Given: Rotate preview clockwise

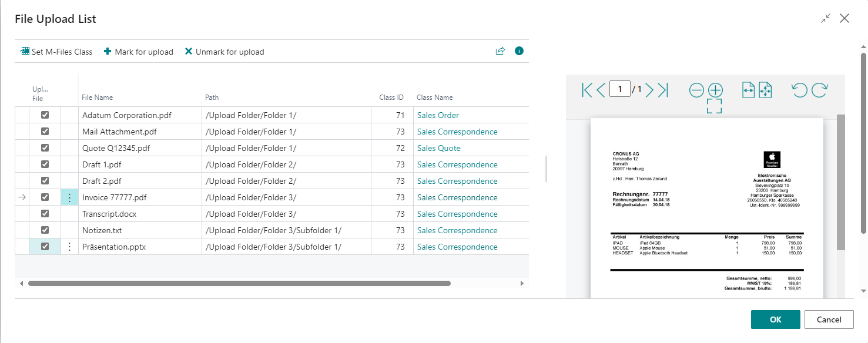Looking at the screenshot, I should point(820,90).
